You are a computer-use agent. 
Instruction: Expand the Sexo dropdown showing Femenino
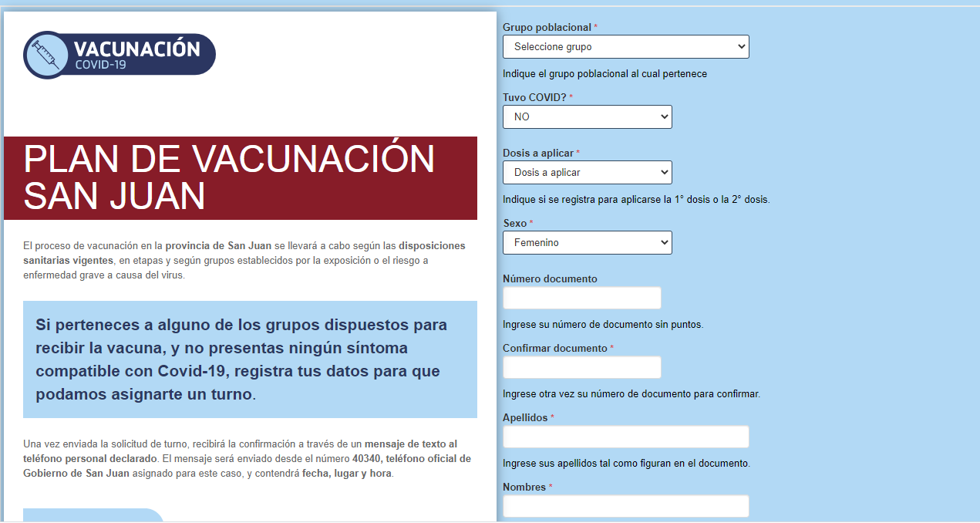point(587,243)
